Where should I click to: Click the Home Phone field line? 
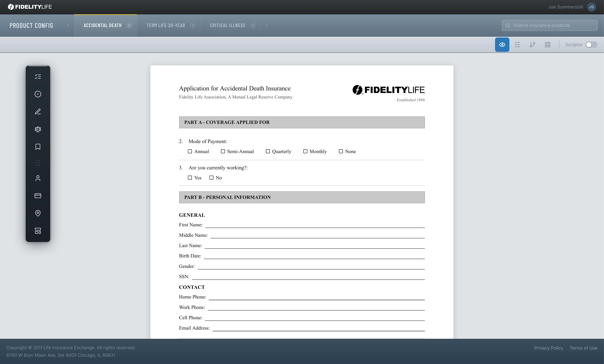316,297
